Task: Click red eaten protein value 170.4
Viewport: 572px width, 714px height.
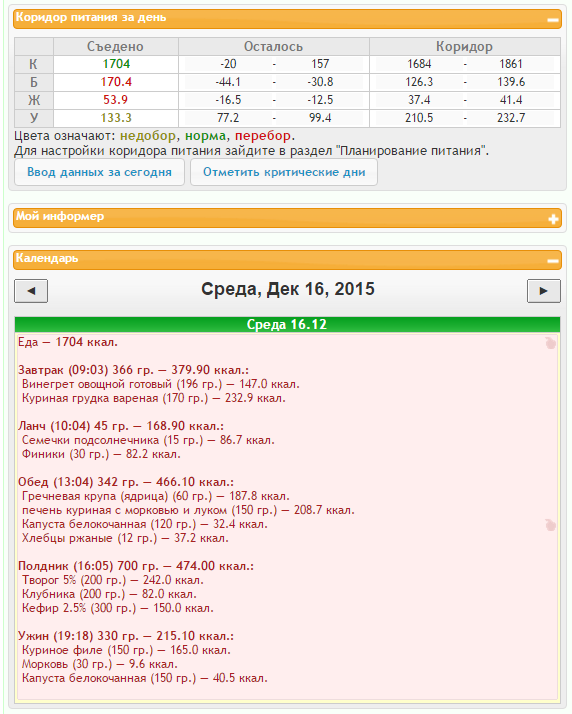Action: (x=116, y=82)
